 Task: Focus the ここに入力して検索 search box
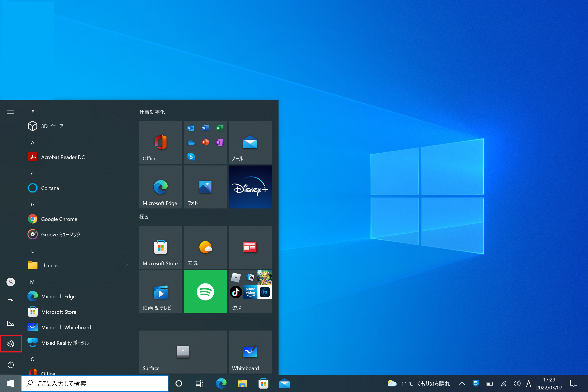(x=95, y=383)
